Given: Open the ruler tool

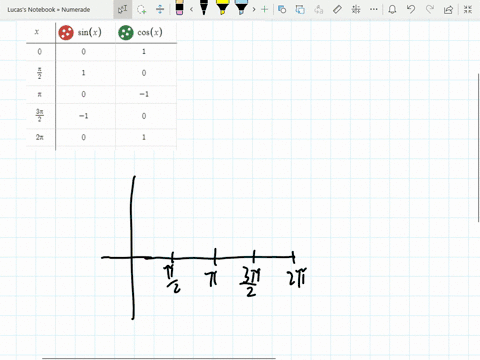Looking at the screenshot, I should point(337,9).
